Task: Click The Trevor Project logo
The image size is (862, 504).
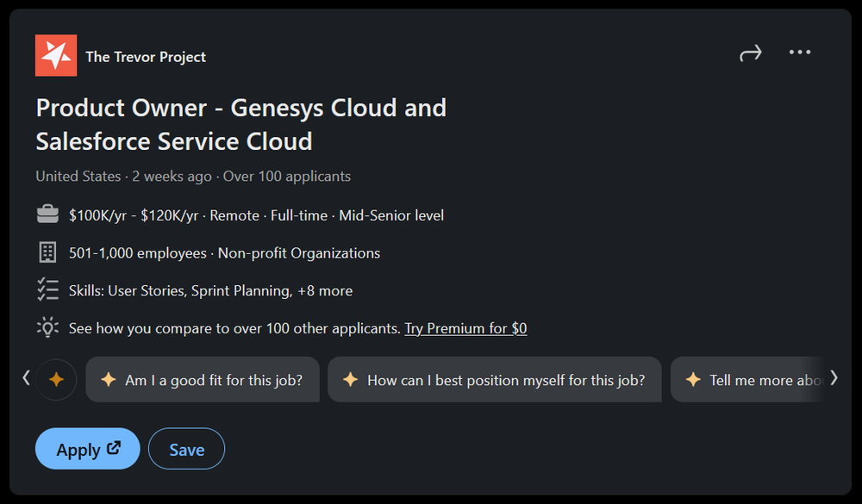Action: 56,56
